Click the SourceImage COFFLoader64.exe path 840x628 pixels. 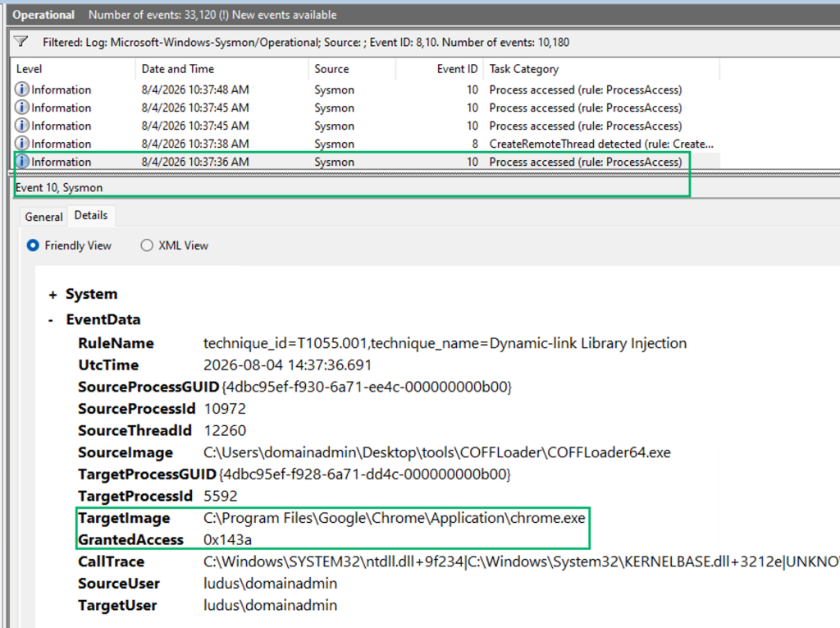pos(437,452)
